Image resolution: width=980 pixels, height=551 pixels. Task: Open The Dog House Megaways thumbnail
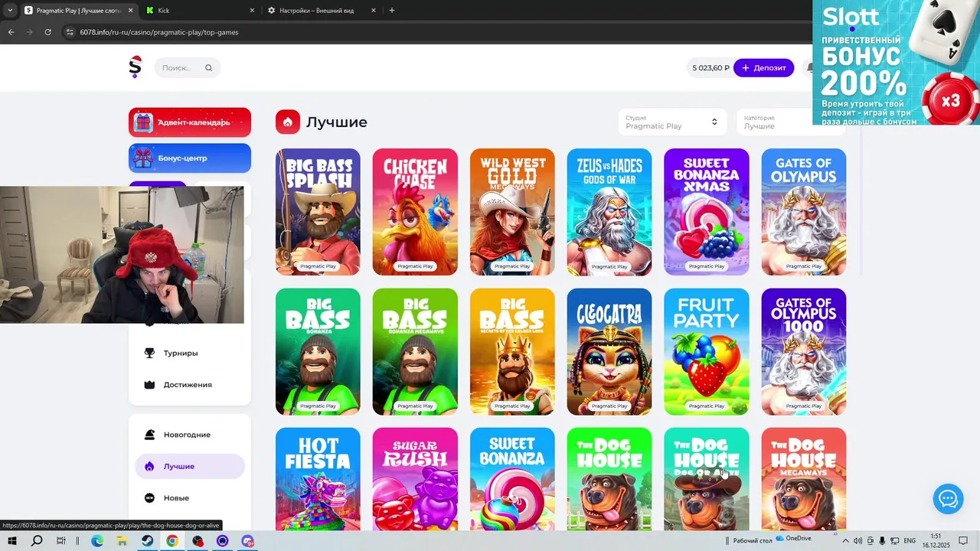(x=804, y=479)
